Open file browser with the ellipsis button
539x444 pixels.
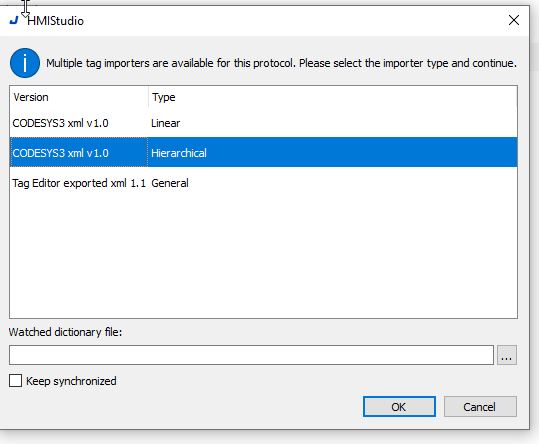507,355
